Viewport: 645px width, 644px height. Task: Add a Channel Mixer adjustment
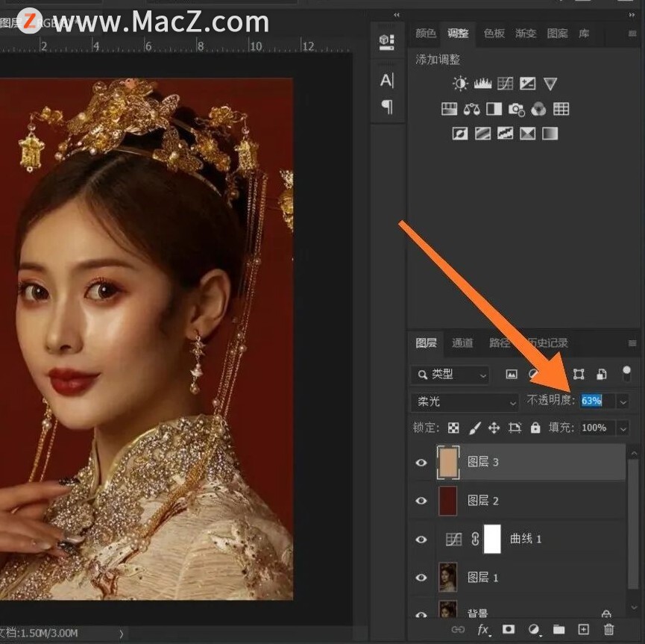(x=538, y=109)
